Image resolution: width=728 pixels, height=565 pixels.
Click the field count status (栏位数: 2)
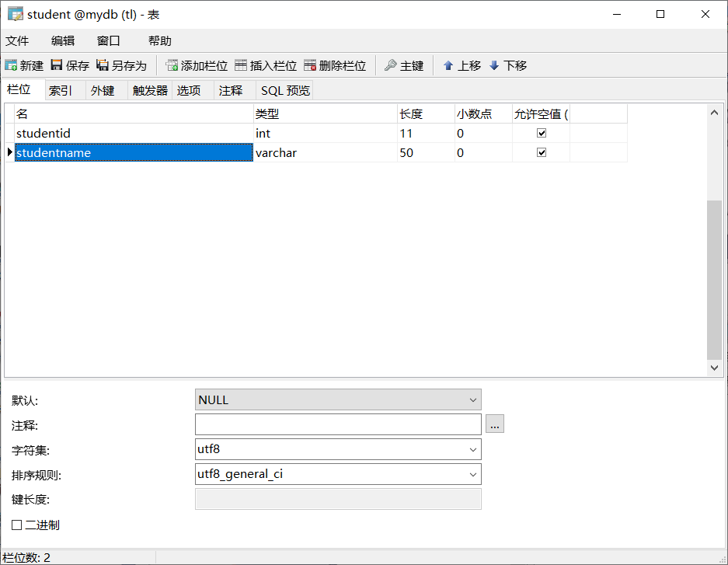pyautogui.click(x=26, y=557)
